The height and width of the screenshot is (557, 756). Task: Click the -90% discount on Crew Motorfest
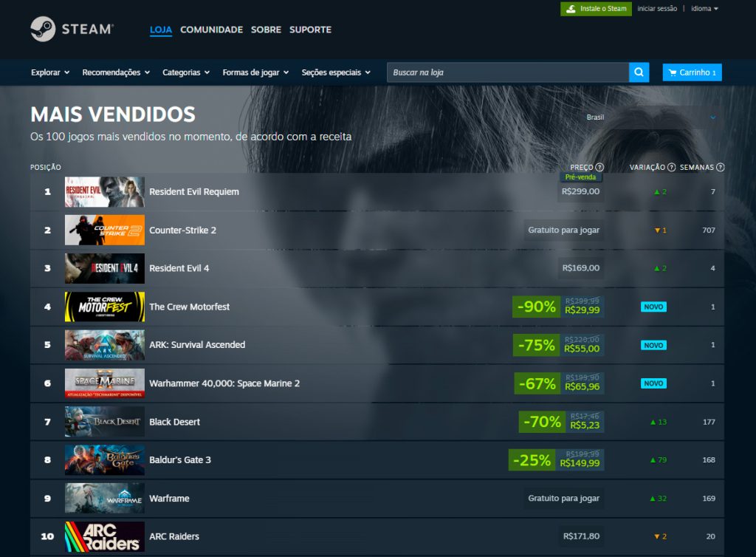(x=536, y=307)
